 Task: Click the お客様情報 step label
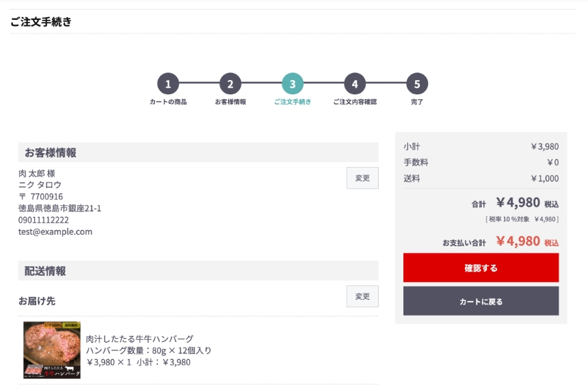point(230,102)
